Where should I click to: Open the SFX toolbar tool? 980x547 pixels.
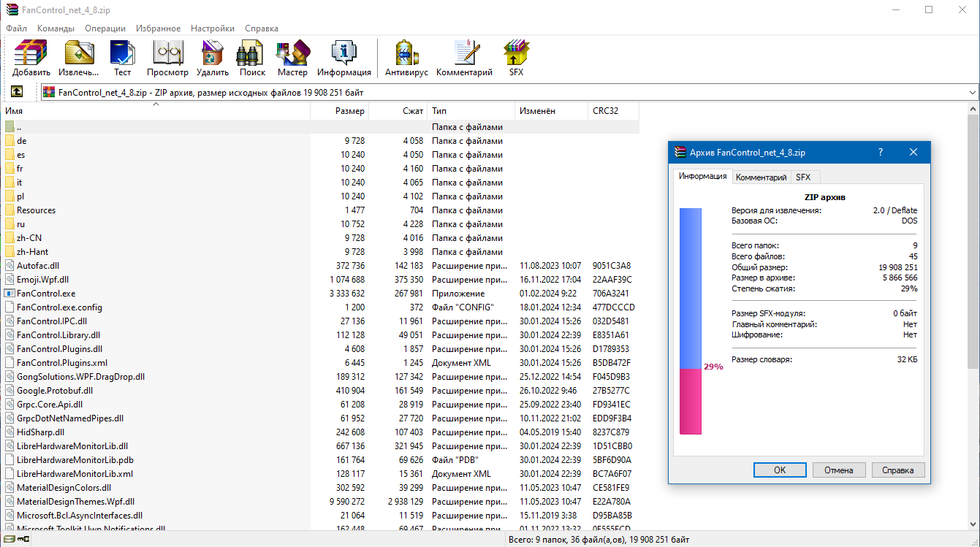click(x=516, y=58)
